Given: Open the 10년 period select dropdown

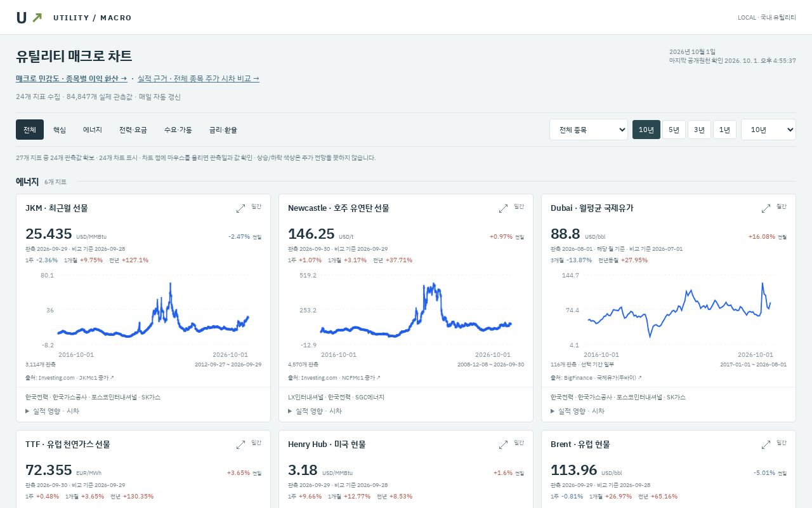Looking at the screenshot, I should click(768, 130).
